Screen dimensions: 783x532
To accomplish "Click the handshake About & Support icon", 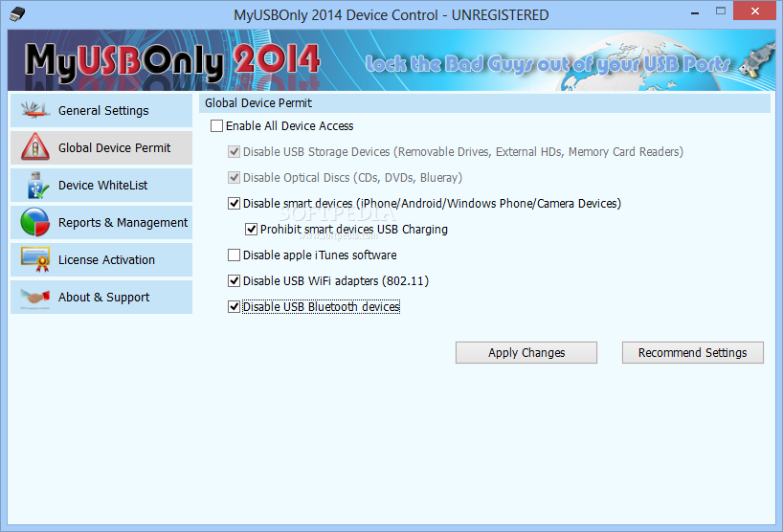I will pos(35,297).
